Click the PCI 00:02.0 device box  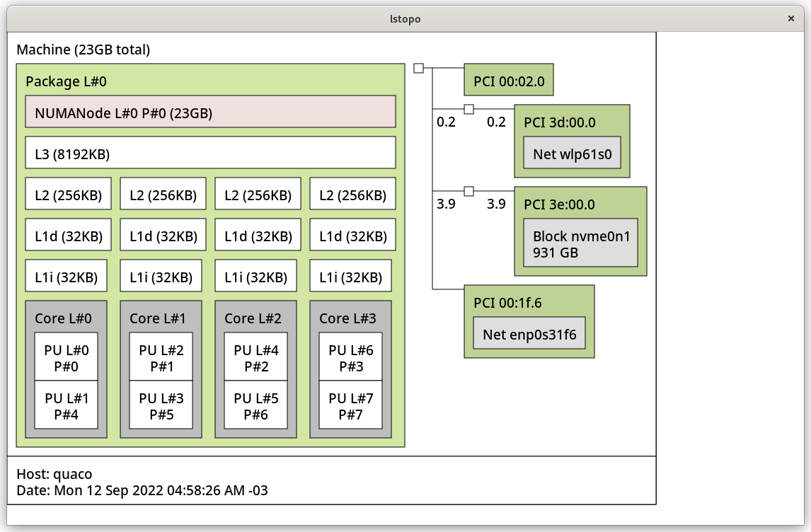pos(509,80)
